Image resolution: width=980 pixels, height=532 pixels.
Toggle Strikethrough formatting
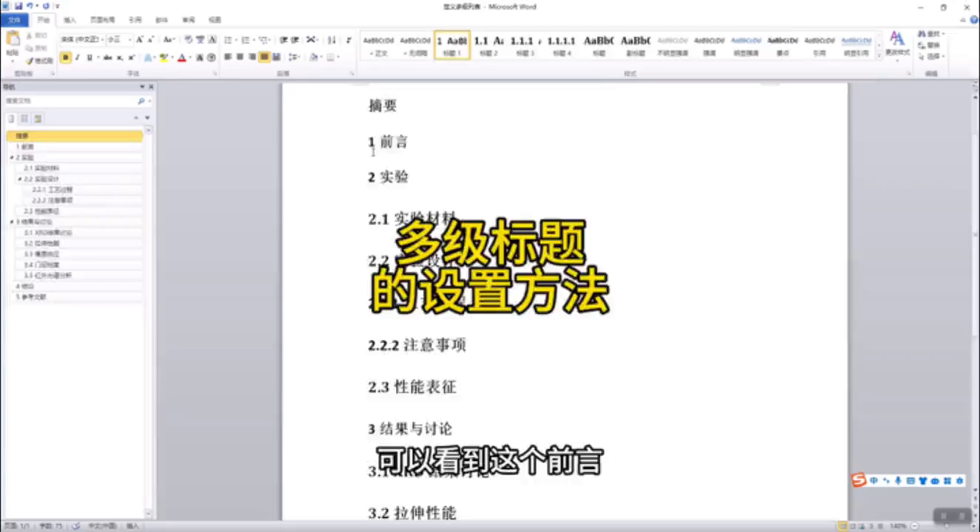108,58
